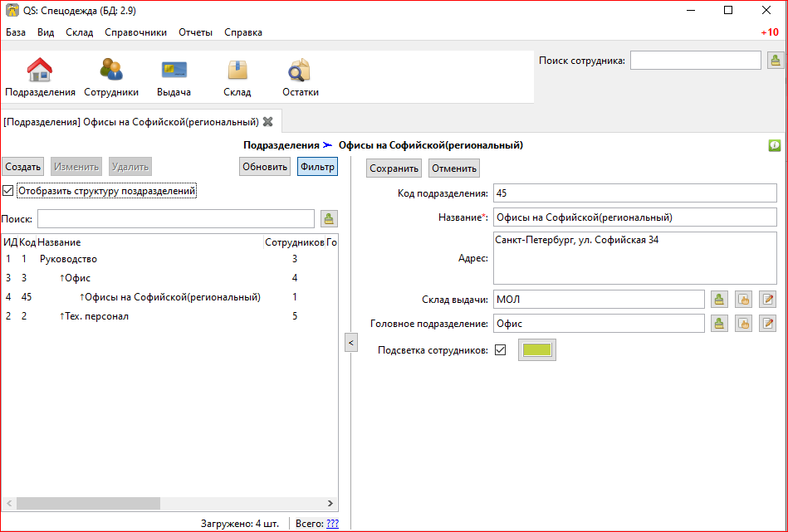This screenshot has width=788, height=532.
Task: Clear the Поиск сотрудника field with broom icon
Action: point(775,60)
